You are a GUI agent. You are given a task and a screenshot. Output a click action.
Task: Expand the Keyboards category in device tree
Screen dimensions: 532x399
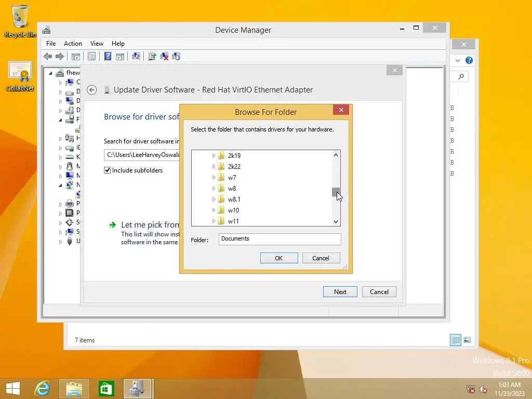click(61, 157)
